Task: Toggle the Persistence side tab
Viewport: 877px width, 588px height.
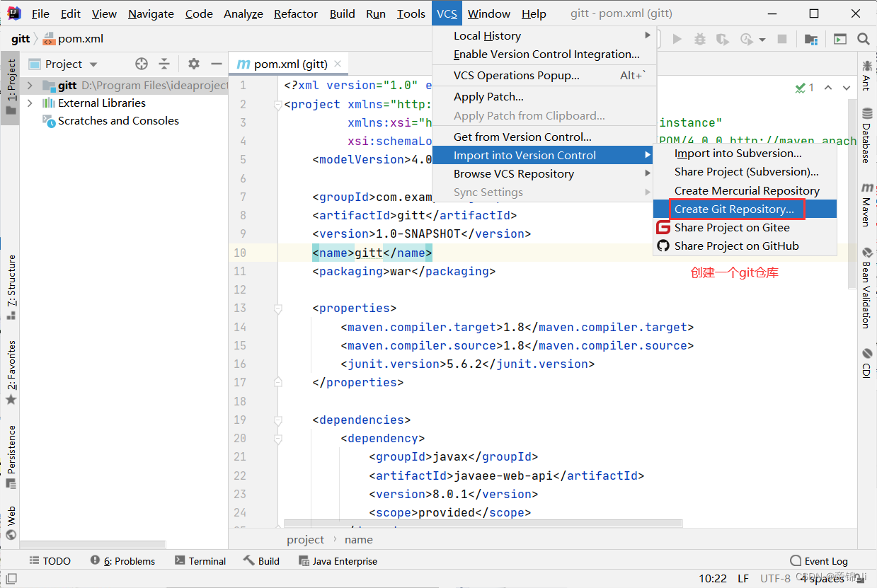Action: pyautogui.click(x=11, y=456)
